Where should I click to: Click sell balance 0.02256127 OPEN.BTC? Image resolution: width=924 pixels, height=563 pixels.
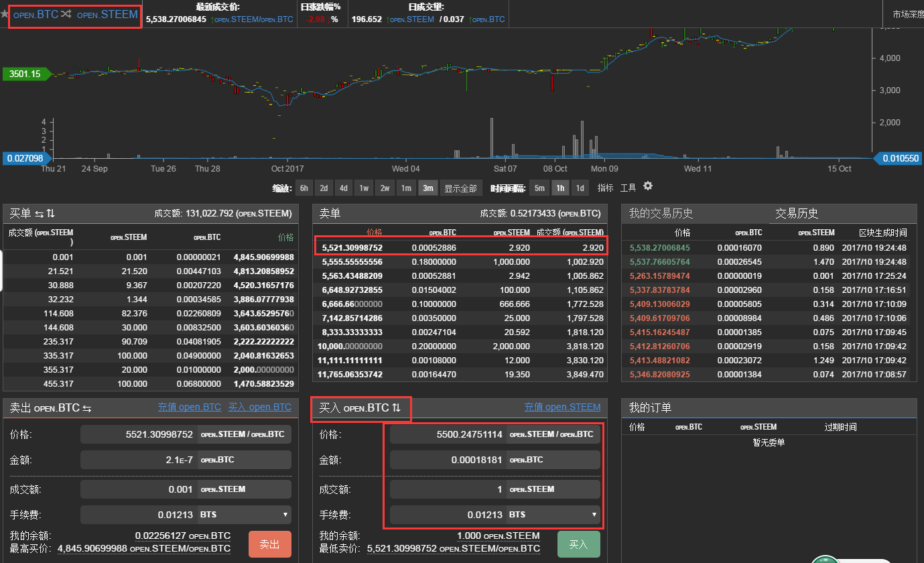(183, 536)
